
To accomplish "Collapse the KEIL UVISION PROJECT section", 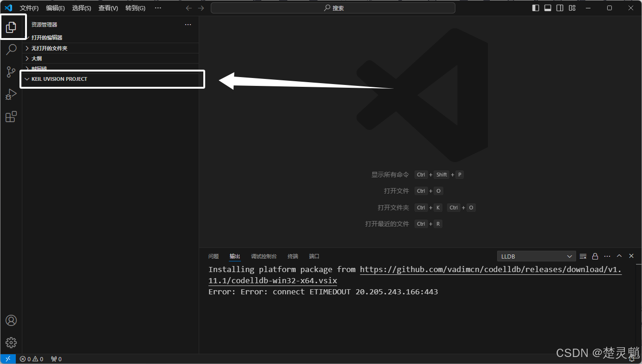I will (x=110, y=79).
